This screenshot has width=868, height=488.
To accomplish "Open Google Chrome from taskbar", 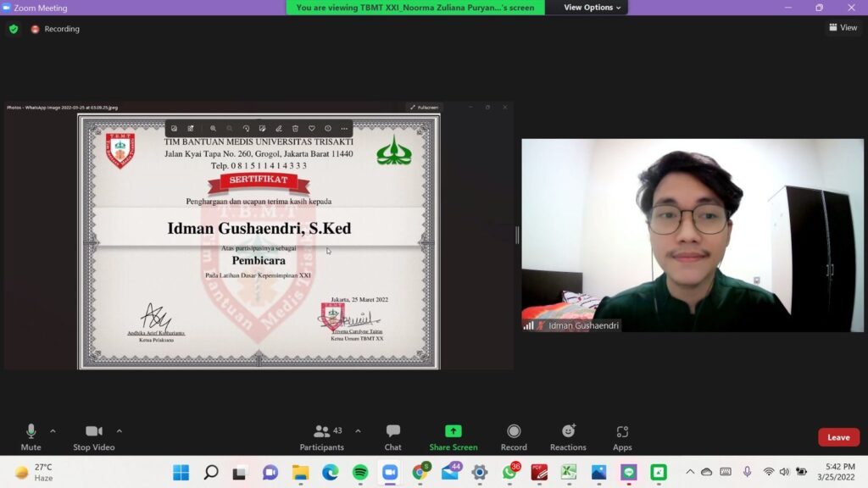I will [x=420, y=473].
